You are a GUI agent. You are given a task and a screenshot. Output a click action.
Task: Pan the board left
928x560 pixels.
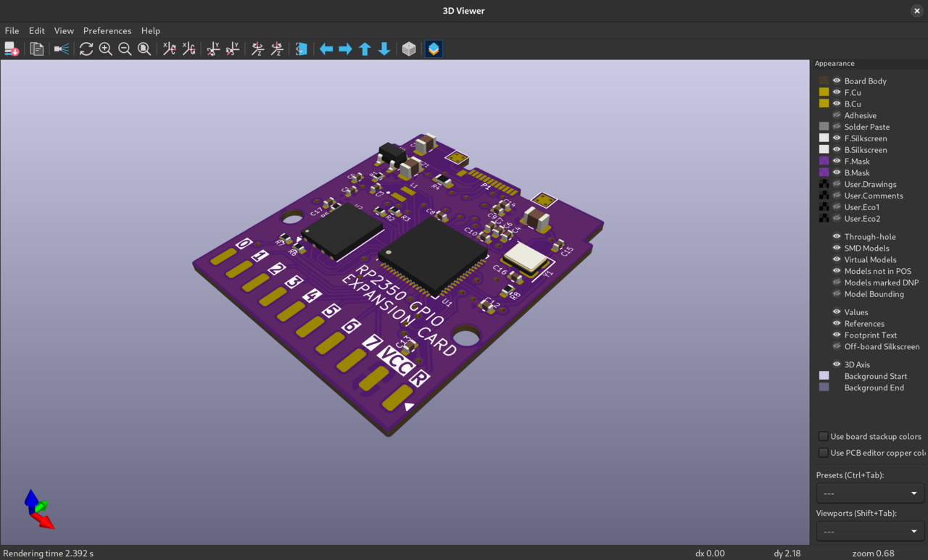point(326,49)
